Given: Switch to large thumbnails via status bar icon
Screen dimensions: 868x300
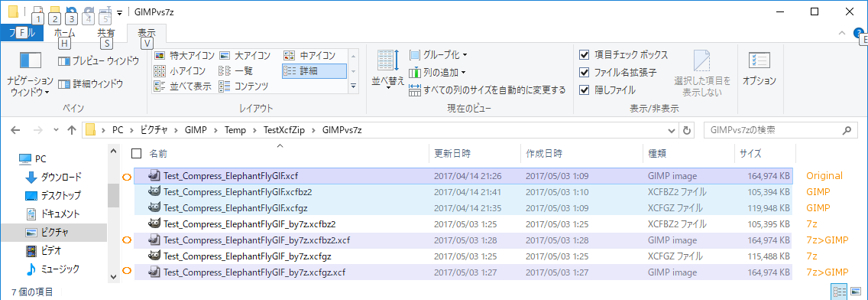Looking at the screenshot, I should [855, 292].
